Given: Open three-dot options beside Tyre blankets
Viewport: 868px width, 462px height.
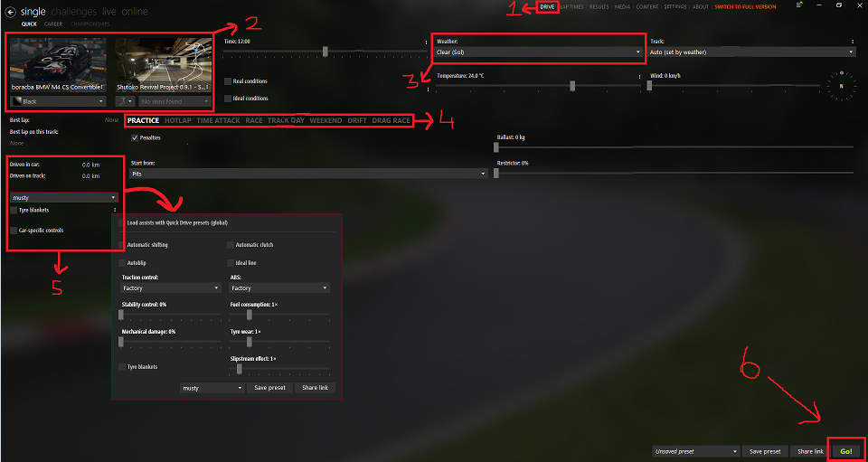Looking at the screenshot, I should 115,211.
